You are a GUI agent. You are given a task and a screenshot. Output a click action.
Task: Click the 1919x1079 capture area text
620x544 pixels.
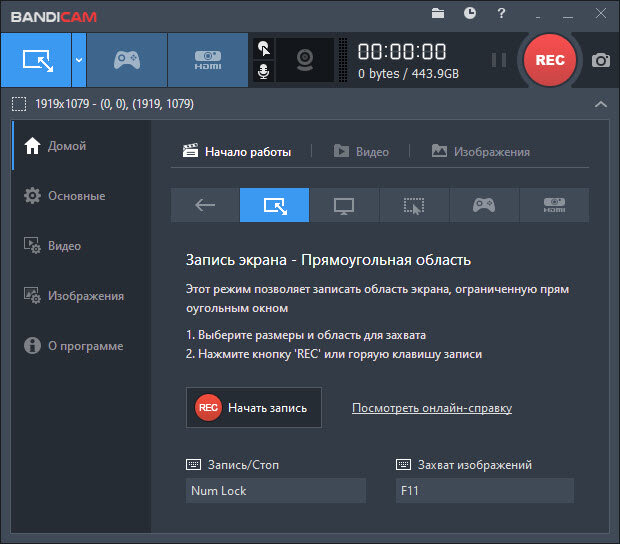click(115, 104)
